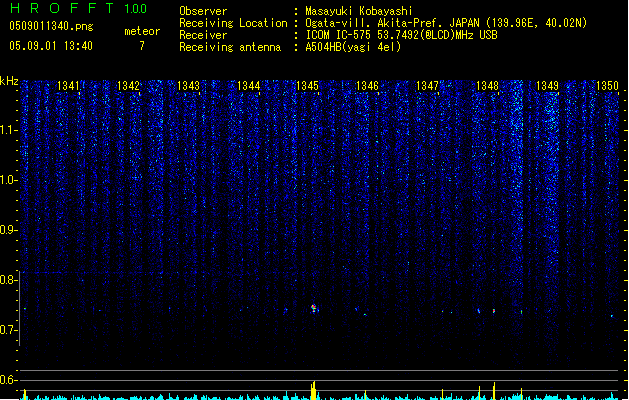Click the meteor count label
The image size is (629, 400).
point(142,31)
